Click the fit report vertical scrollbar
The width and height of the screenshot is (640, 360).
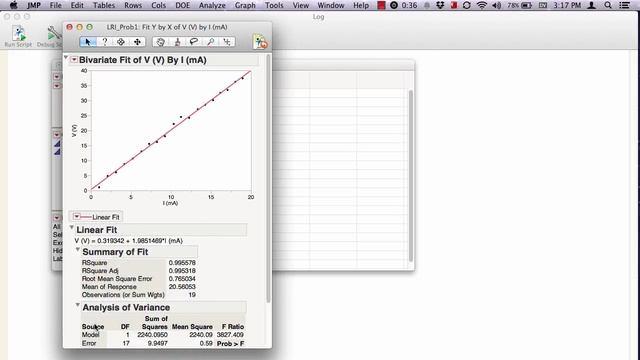[x=268, y=179]
